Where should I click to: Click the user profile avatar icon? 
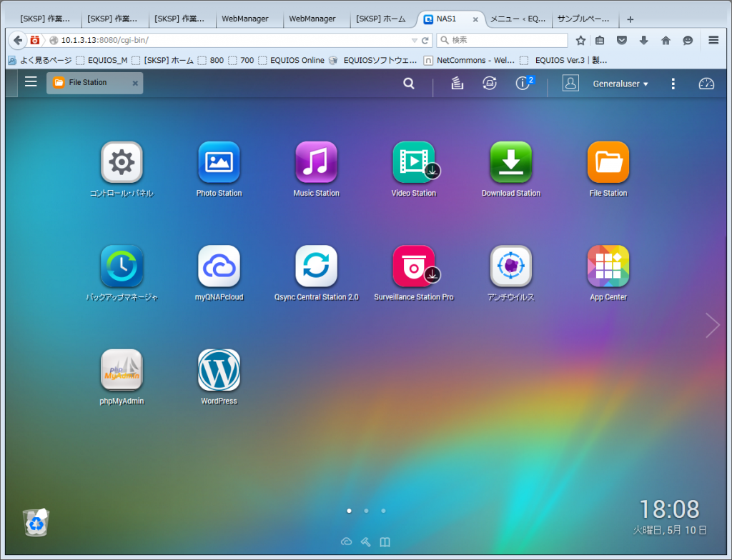570,83
